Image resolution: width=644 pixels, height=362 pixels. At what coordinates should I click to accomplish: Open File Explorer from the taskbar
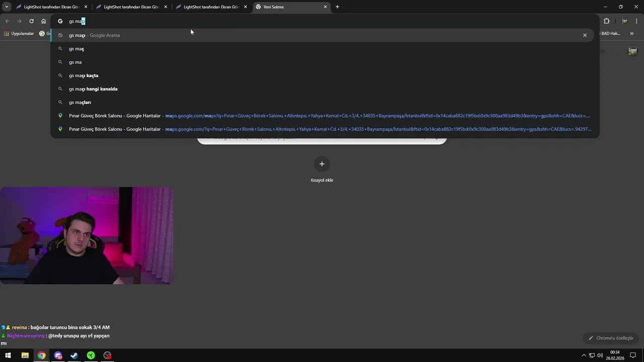click(x=25, y=355)
